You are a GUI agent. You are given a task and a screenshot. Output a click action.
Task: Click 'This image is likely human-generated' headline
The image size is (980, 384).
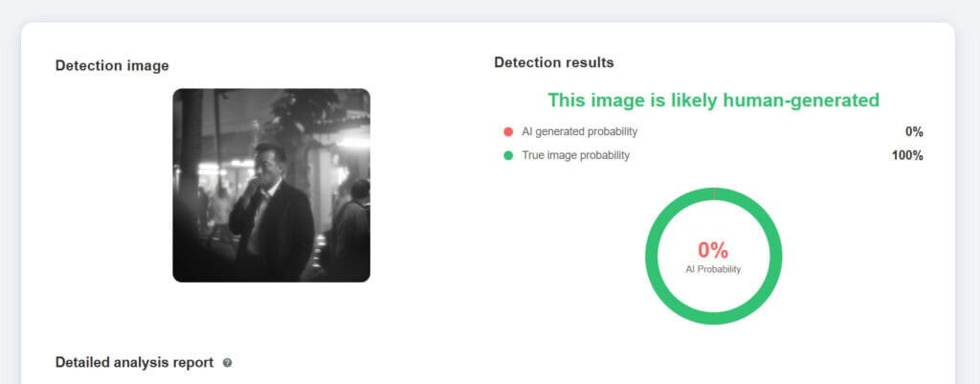coord(713,100)
